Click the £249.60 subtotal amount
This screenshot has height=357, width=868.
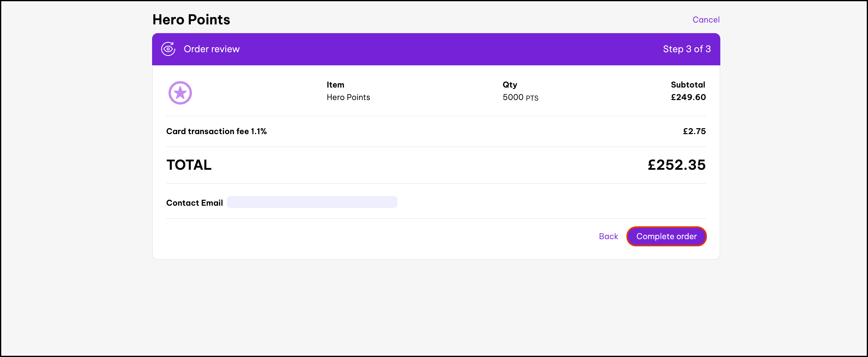(x=688, y=97)
